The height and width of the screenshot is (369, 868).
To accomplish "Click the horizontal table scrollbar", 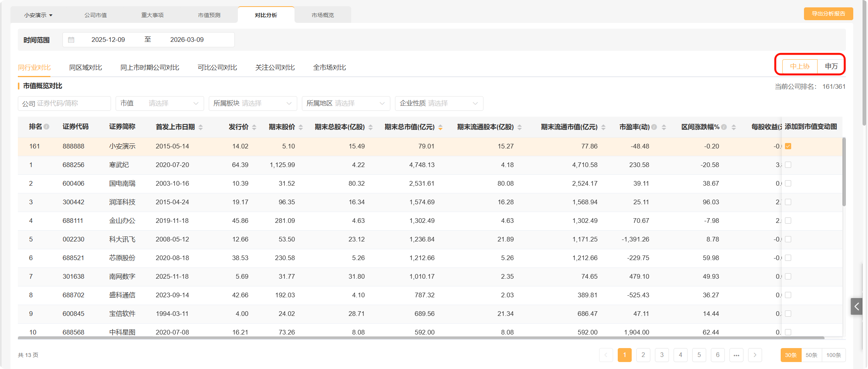I will coord(421,338).
